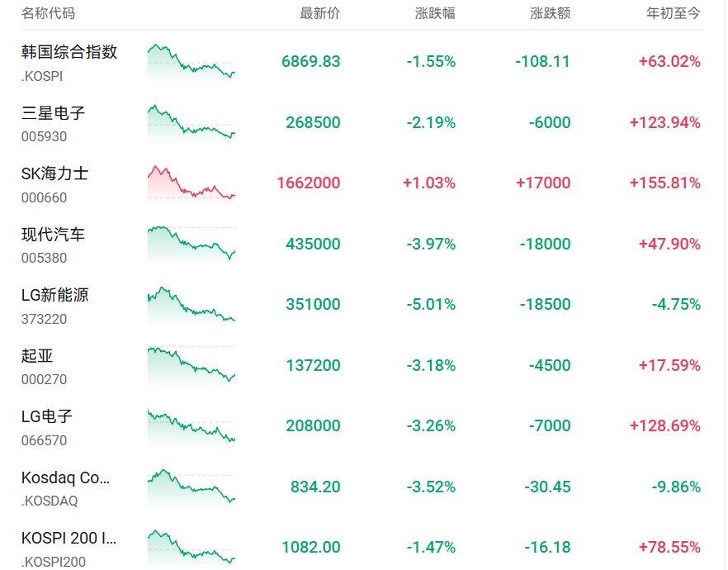This screenshot has height=570, width=728.
Task: Open 现代汽车 stock page
Action: (53, 235)
